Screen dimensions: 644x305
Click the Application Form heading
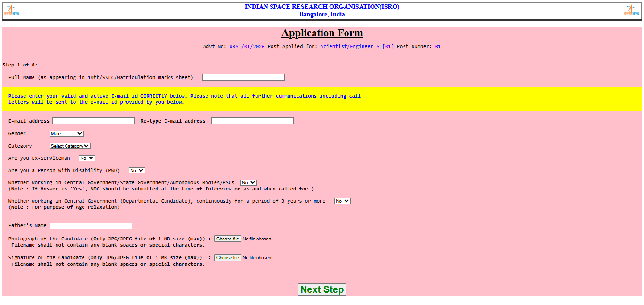322,33
